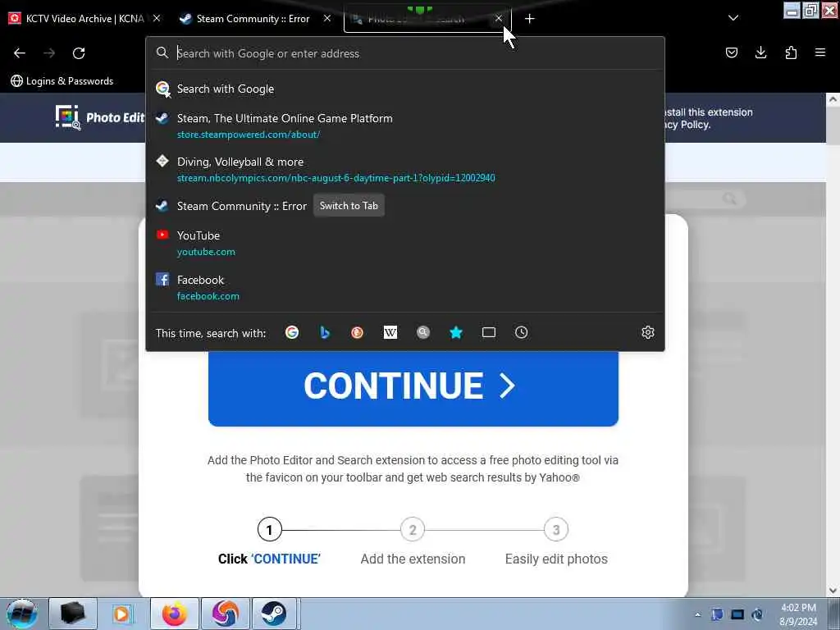Search this time with gray magnifier engine

423,333
